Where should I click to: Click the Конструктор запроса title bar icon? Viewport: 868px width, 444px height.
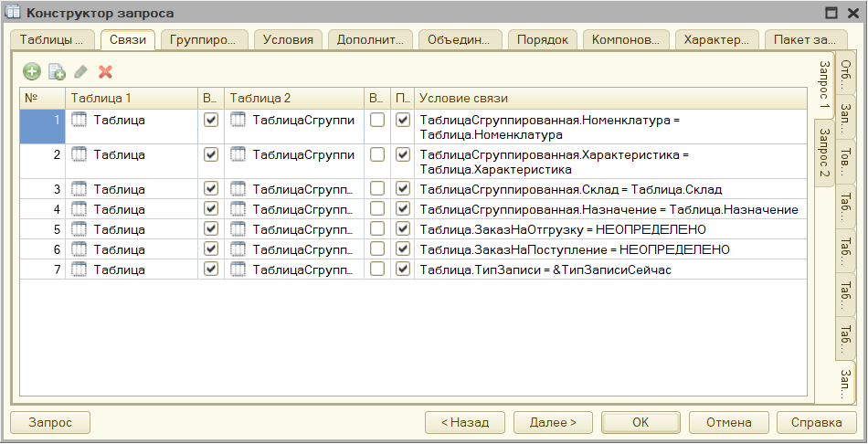tap(14, 14)
